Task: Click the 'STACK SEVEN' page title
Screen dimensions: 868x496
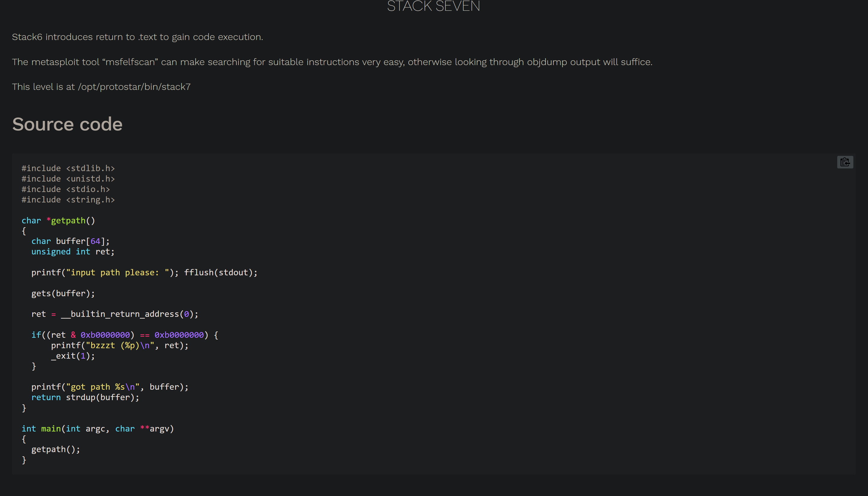Action: tap(434, 6)
